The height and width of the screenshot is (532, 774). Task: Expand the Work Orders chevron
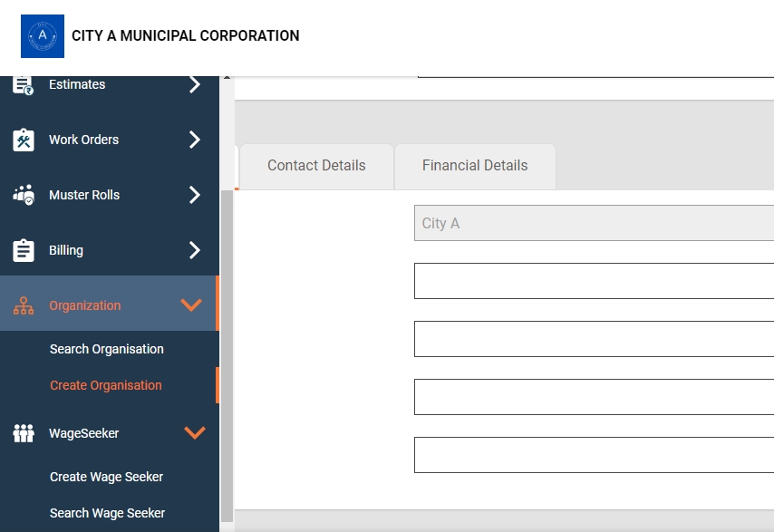tap(194, 140)
